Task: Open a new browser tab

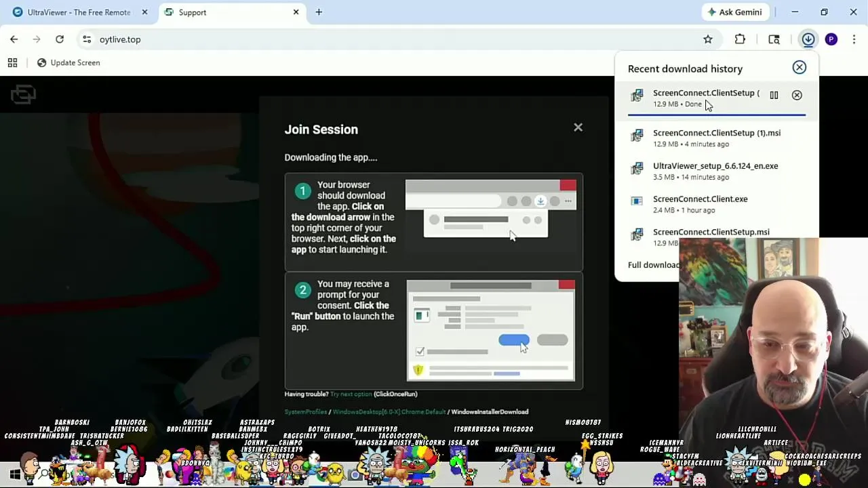Action: coord(319,12)
